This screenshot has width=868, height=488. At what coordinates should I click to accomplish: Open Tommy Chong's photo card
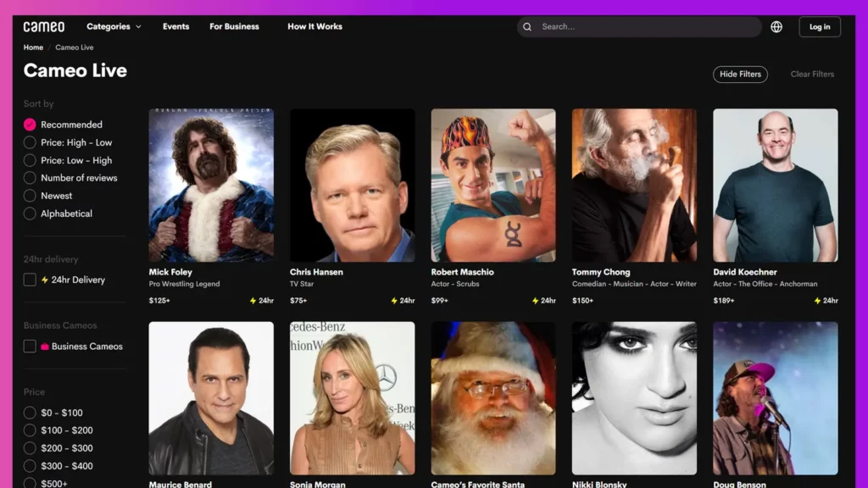pos(634,185)
